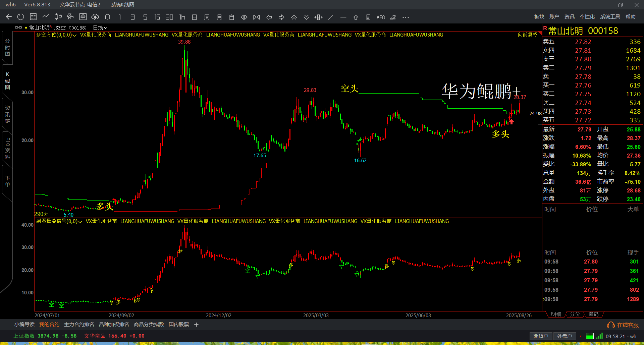The height and width of the screenshot is (345, 644).
Task: Open the 品种加权排名 tab
Action: [114, 325]
